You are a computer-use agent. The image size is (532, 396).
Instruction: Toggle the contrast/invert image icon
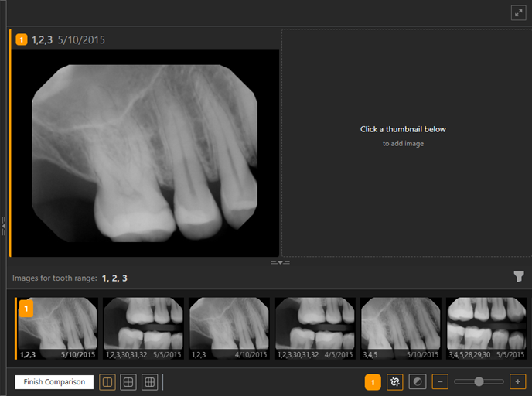click(x=417, y=382)
